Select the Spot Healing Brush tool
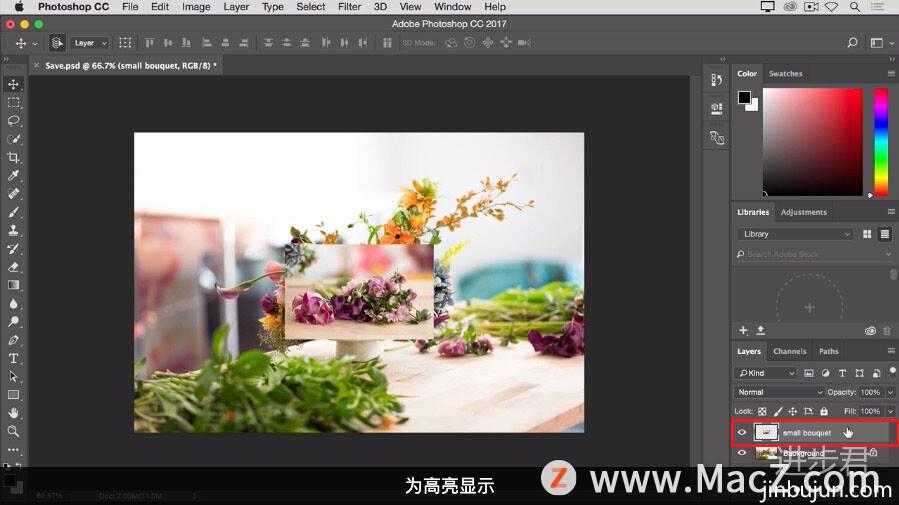Screen dimensions: 899x505 point(13,194)
